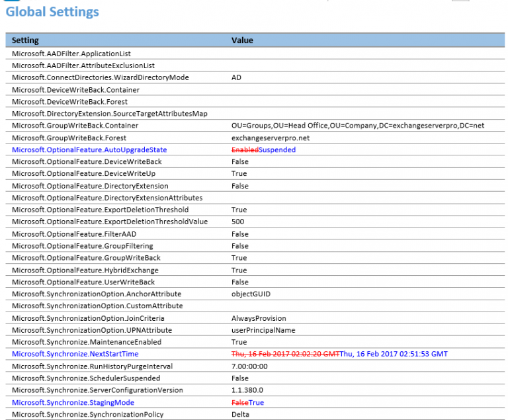Click the new 02:51:53 GMT timestamp

(x=394, y=354)
